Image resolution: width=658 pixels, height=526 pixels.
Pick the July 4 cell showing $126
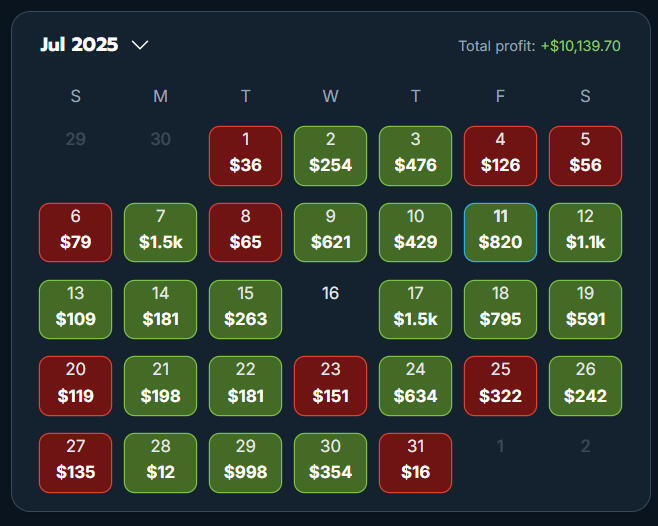point(500,155)
